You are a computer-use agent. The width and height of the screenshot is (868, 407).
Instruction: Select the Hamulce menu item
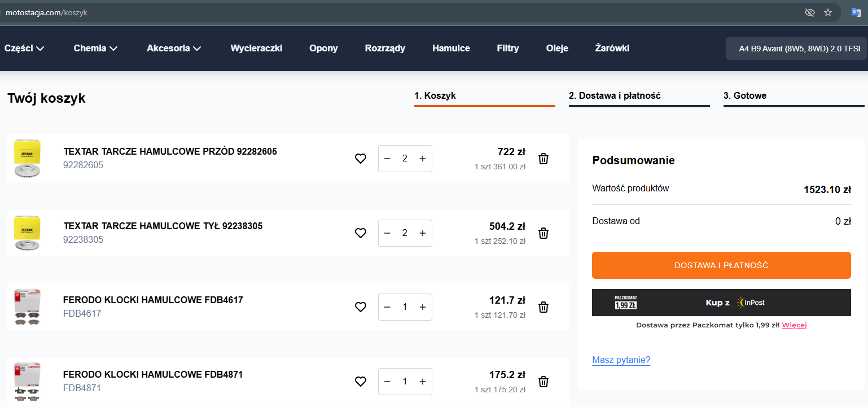click(451, 49)
